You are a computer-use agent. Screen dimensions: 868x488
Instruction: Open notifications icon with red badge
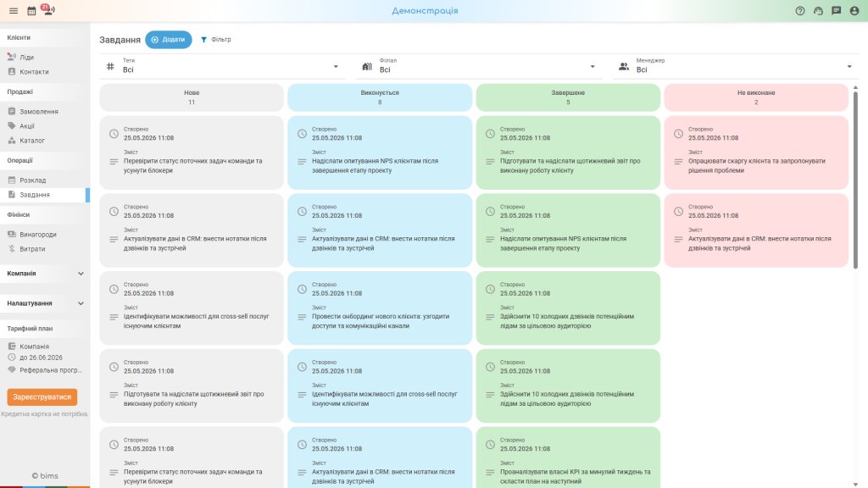[48, 9]
